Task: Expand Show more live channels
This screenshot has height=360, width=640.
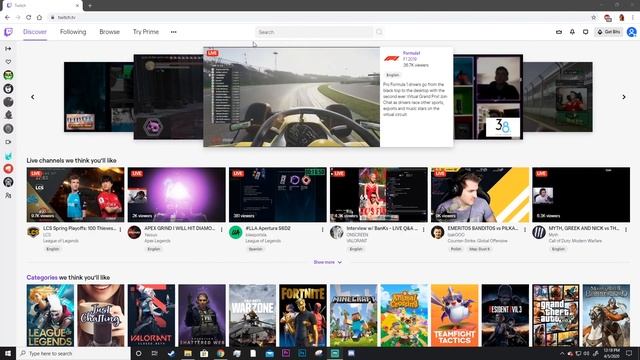Action: click(x=328, y=262)
